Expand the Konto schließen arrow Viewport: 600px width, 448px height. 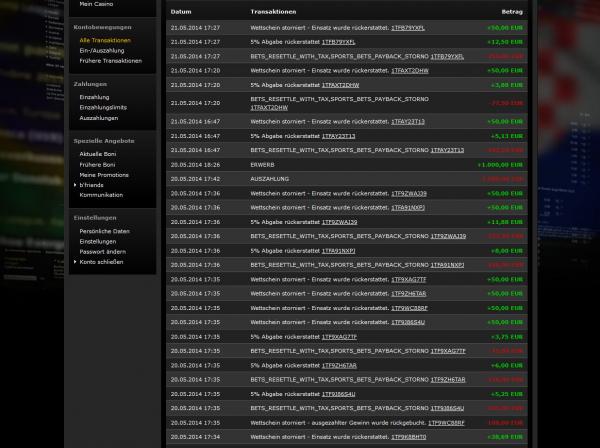point(75,262)
